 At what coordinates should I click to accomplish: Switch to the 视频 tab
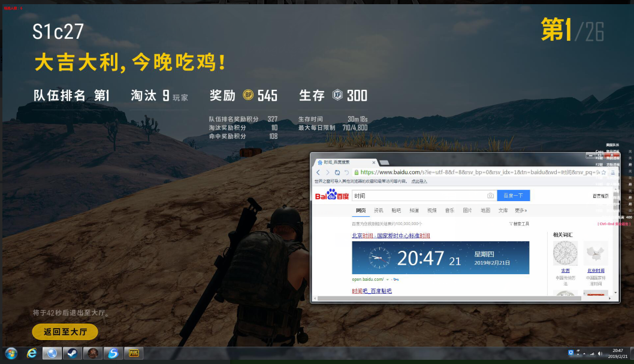(432, 211)
